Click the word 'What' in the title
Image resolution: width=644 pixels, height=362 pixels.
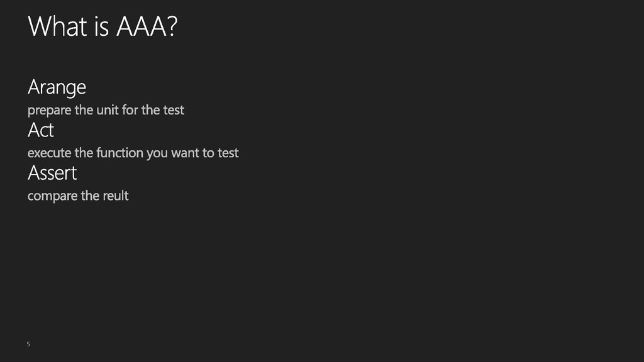coord(57,26)
